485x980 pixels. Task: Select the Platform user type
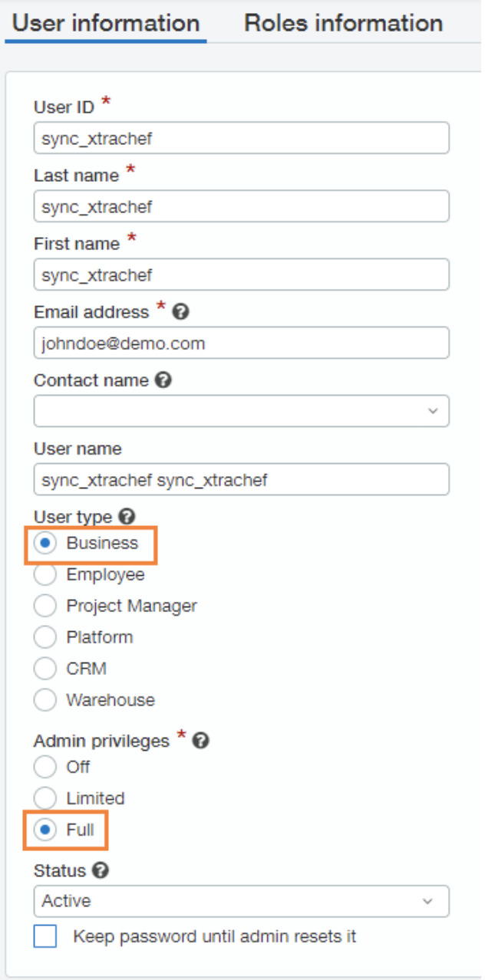tap(46, 637)
